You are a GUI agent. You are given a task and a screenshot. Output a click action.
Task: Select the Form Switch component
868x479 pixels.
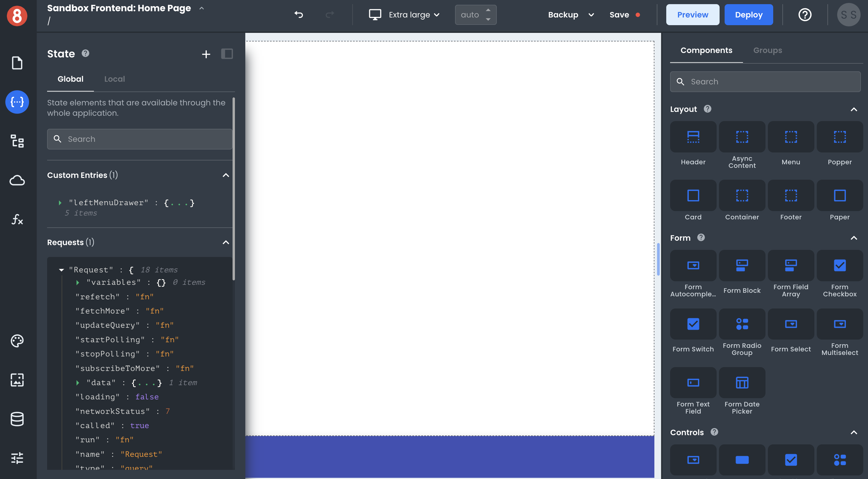point(693,324)
